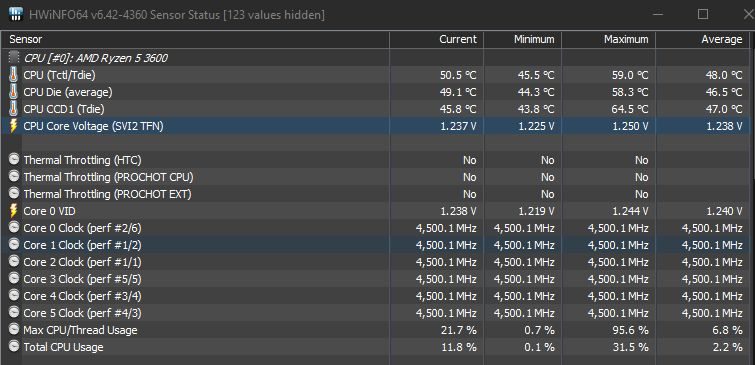Image resolution: width=755 pixels, height=365 pixels.
Task: Click Max CPU/Thread current value 21.7 %
Action: tap(458, 330)
